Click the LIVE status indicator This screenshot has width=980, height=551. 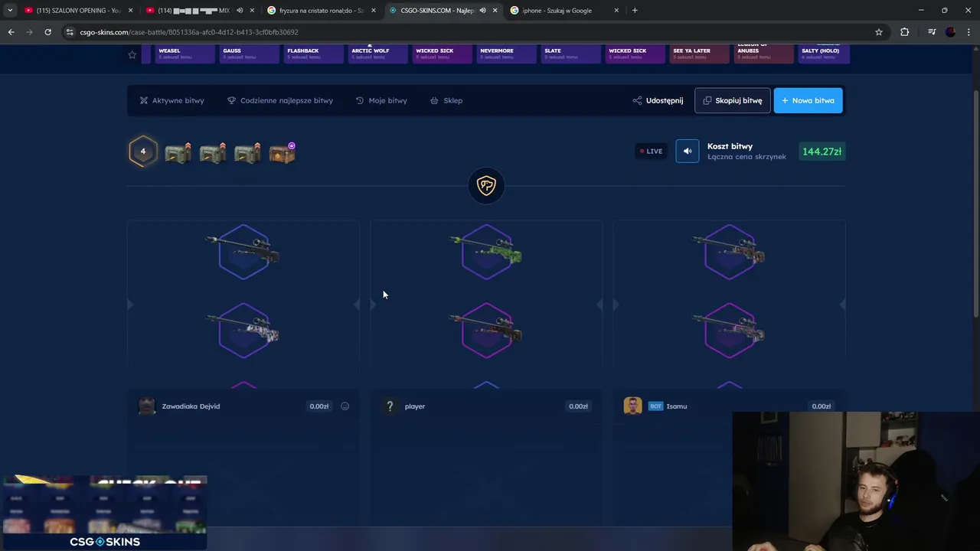tap(651, 152)
